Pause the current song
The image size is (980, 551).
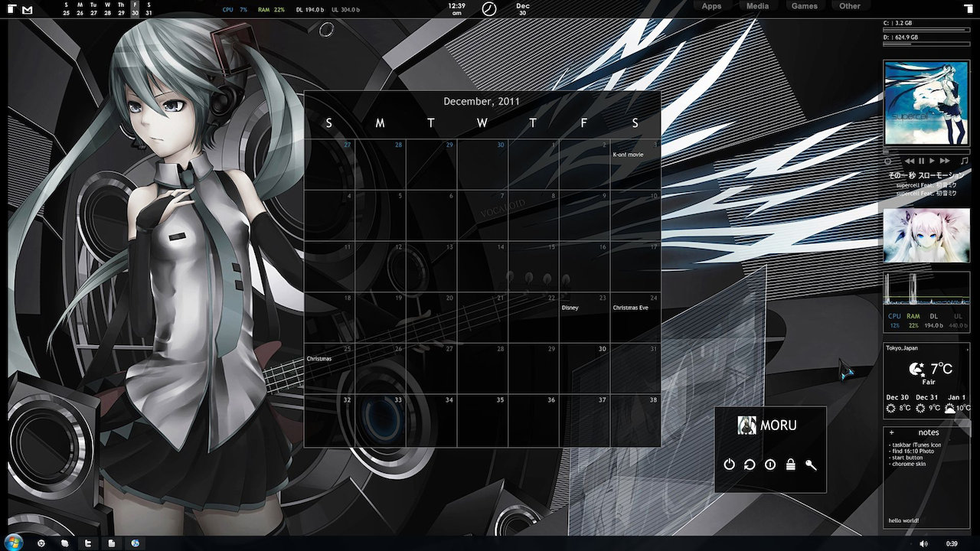click(x=921, y=161)
